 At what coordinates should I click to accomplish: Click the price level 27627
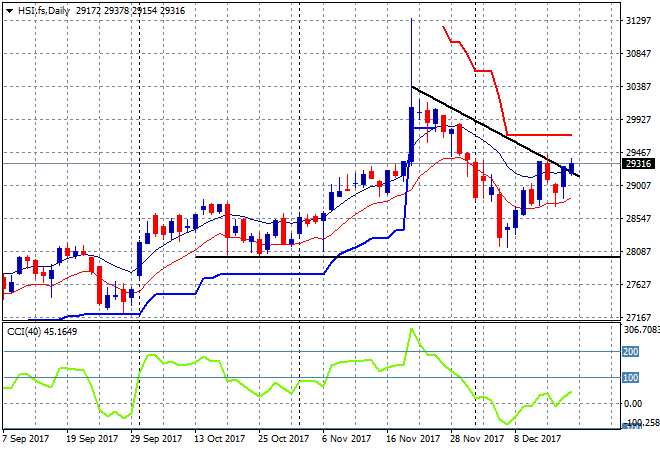[639, 285]
